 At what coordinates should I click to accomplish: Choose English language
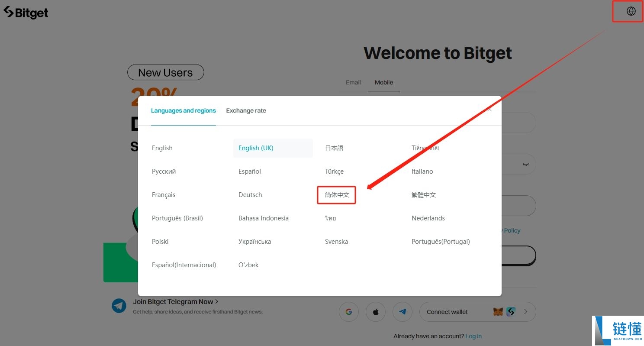162,148
